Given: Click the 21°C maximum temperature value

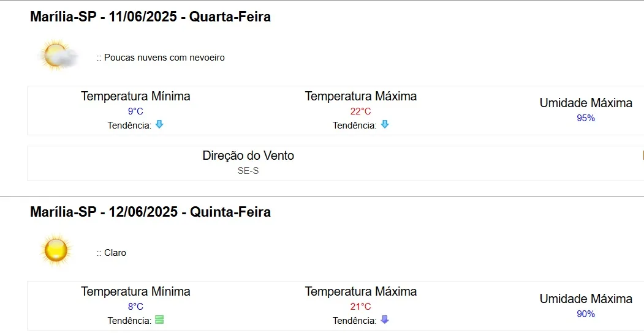Looking at the screenshot, I should coord(361,306).
